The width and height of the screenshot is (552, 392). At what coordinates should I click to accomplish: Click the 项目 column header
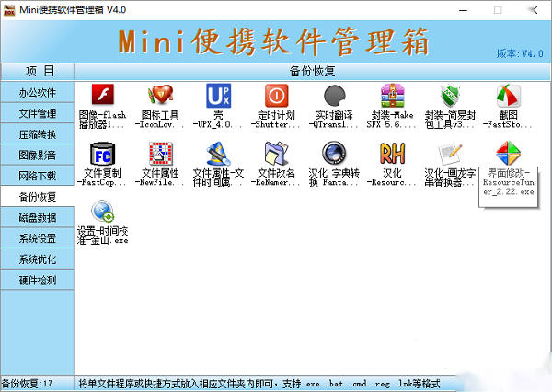click(37, 71)
